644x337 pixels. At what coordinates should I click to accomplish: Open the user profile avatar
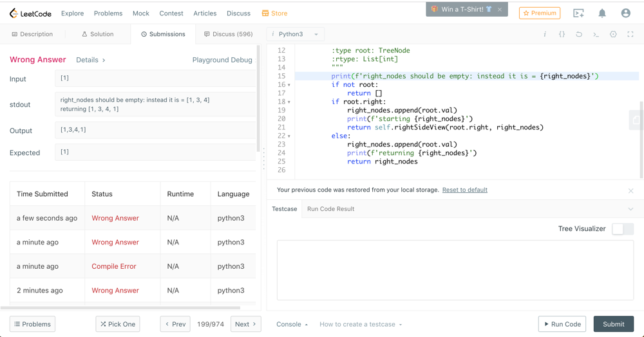[x=625, y=13]
